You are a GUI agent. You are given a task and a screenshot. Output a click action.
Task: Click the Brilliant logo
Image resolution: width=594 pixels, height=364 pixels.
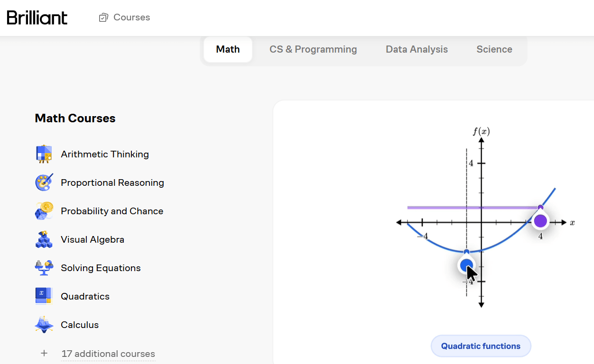[37, 18]
